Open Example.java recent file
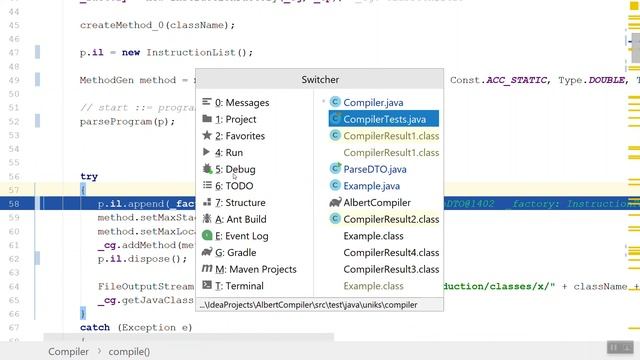 coord(371,186)
